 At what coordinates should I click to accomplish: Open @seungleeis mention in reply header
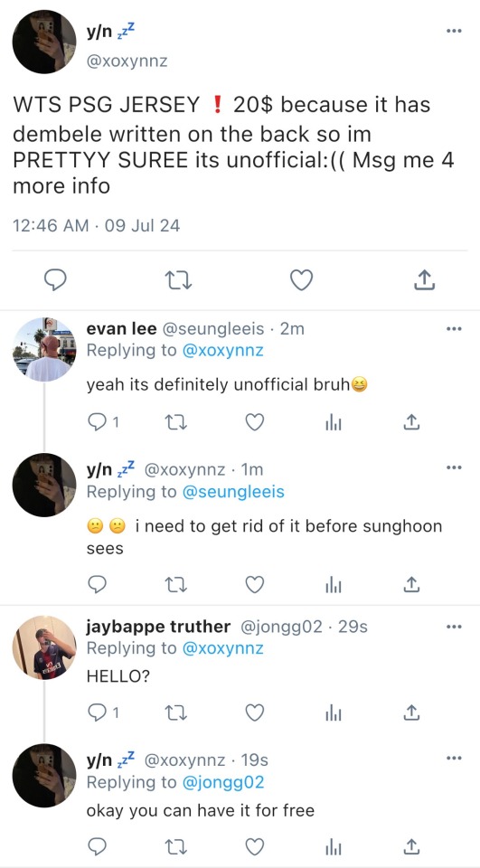[233, 491]
